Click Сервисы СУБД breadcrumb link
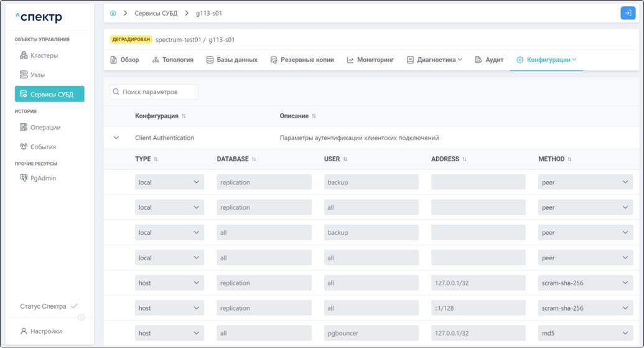 coord(156,13)
